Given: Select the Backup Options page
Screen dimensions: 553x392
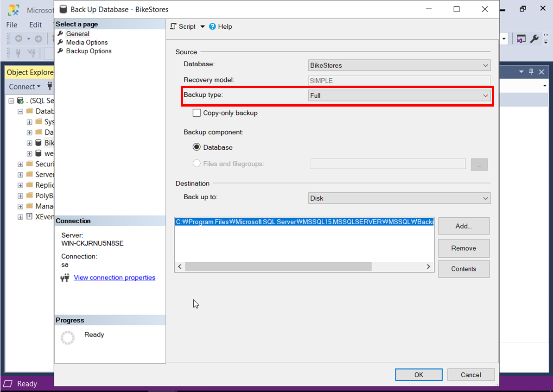Looking at the screenshot, I should (89, 51).
